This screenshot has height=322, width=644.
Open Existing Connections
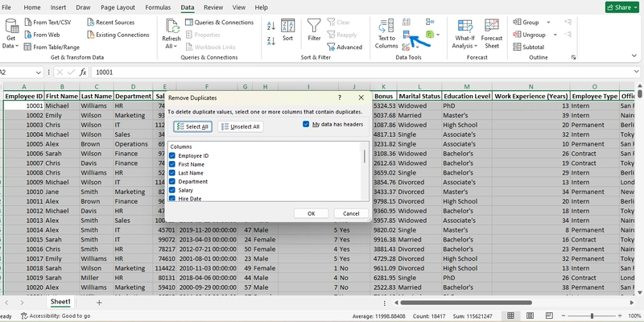click(x=118, y=35)
